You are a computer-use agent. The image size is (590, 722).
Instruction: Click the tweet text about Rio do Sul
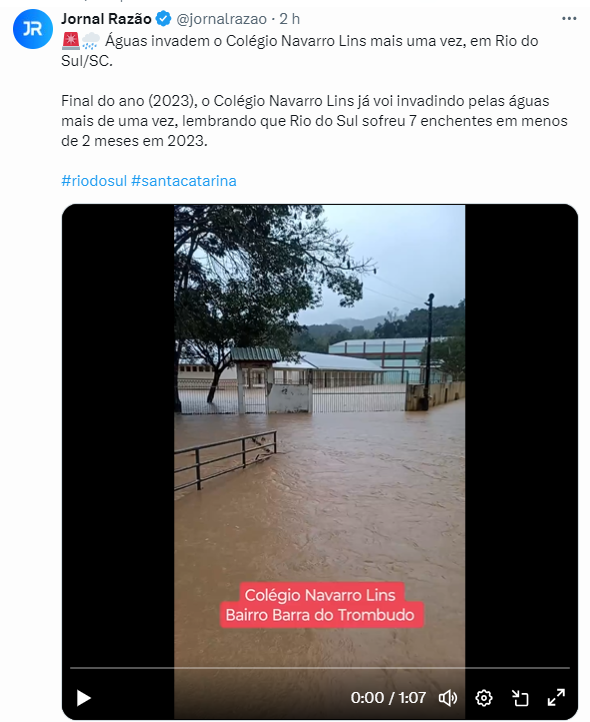[315, 90]
